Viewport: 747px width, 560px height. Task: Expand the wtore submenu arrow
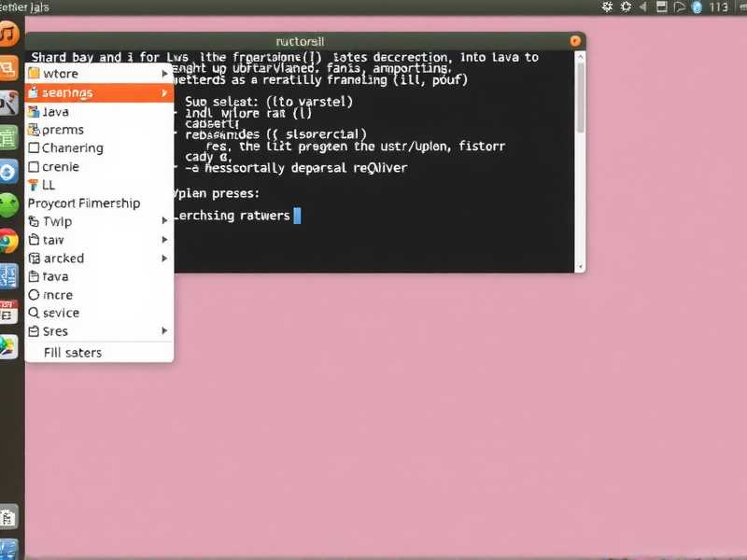click(165, 74)
